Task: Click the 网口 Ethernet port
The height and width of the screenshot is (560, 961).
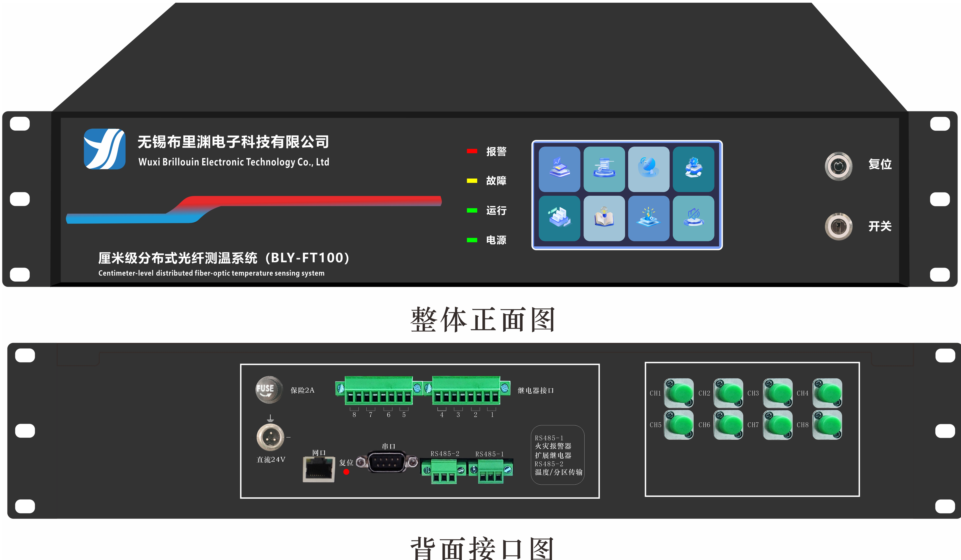Action: tap(319, 469)
